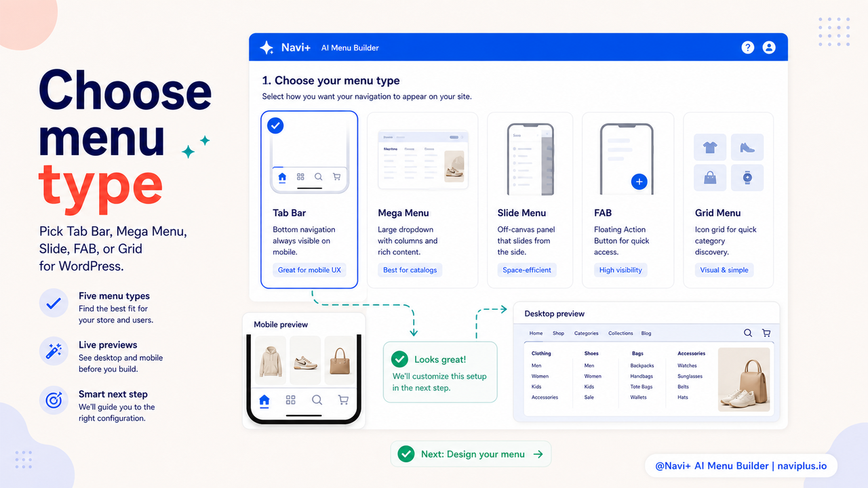Screen dimensions: 868x488
Task: Click the '1. Choose your menu type' heading
Action: (x=331, y=81)
